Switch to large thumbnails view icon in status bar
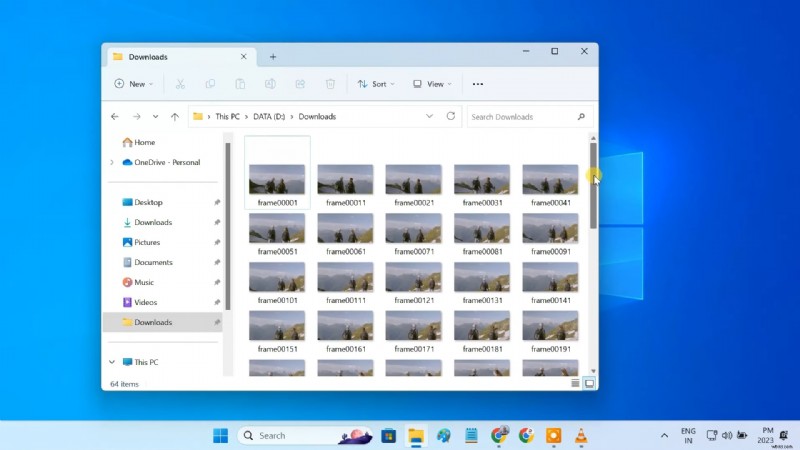Screen dimensions: 800x450 pos(589,384)
